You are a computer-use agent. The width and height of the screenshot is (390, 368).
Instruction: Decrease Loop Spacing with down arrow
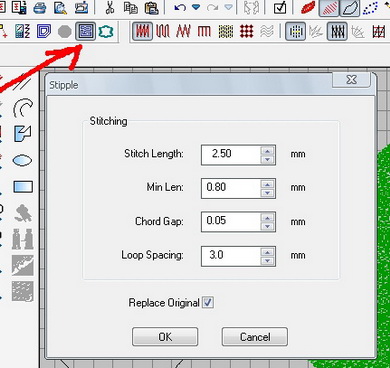click(267, 261)
